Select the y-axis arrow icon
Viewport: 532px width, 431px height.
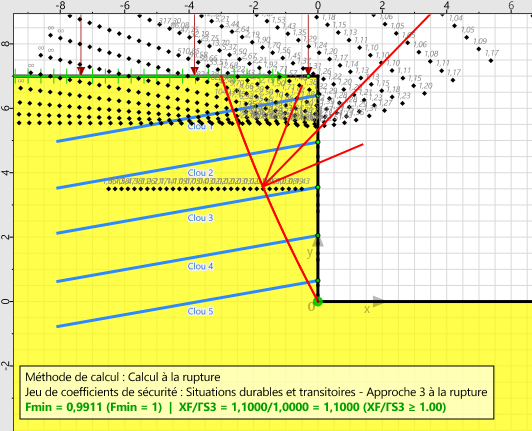318,242
